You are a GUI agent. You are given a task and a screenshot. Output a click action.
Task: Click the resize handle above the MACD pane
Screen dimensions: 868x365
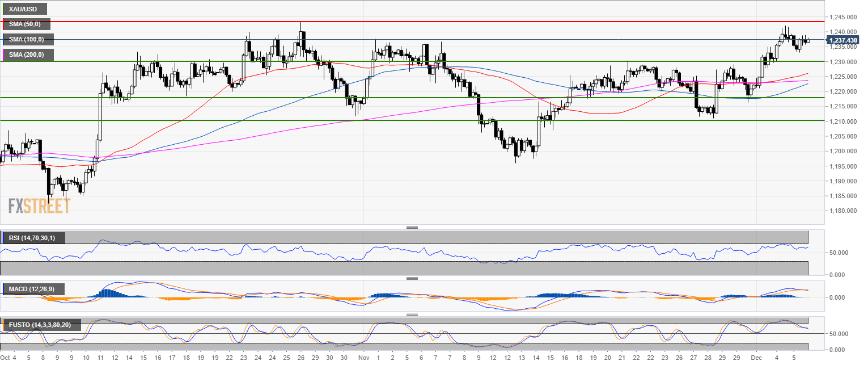[412, 278]
